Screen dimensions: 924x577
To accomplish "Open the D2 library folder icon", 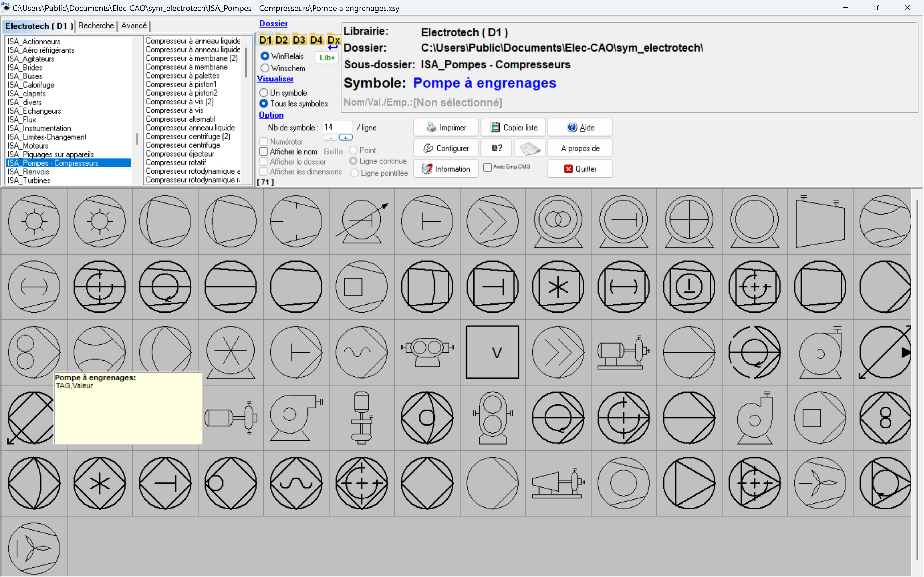I will pyautogui.click(x=282, y=40).
